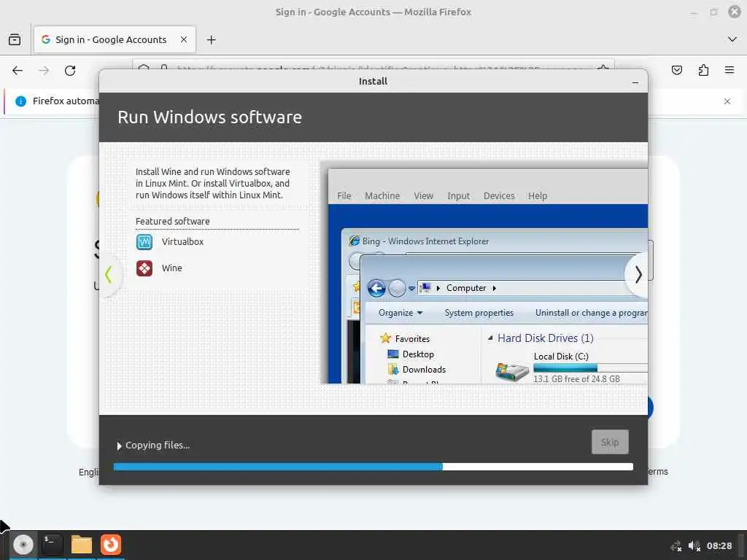Image resolution: width=747 pixels, height=560 pixels.
Task: Reload the Firefox page
Action: [70, 71]
